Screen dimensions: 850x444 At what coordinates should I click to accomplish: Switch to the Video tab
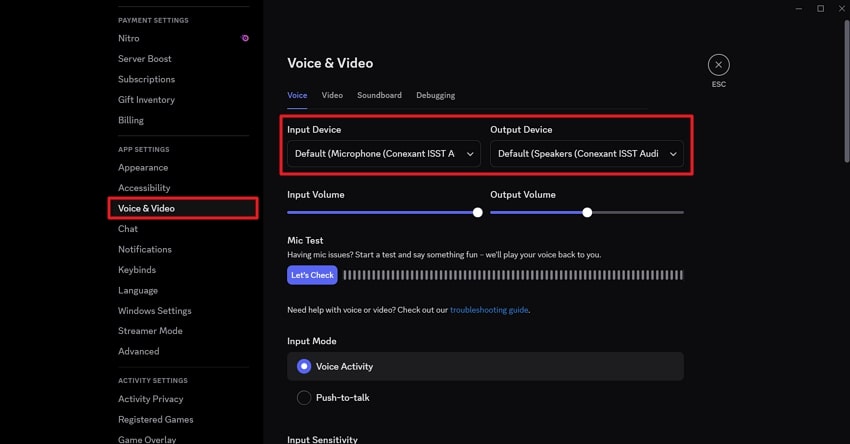(x=332, y=95)
